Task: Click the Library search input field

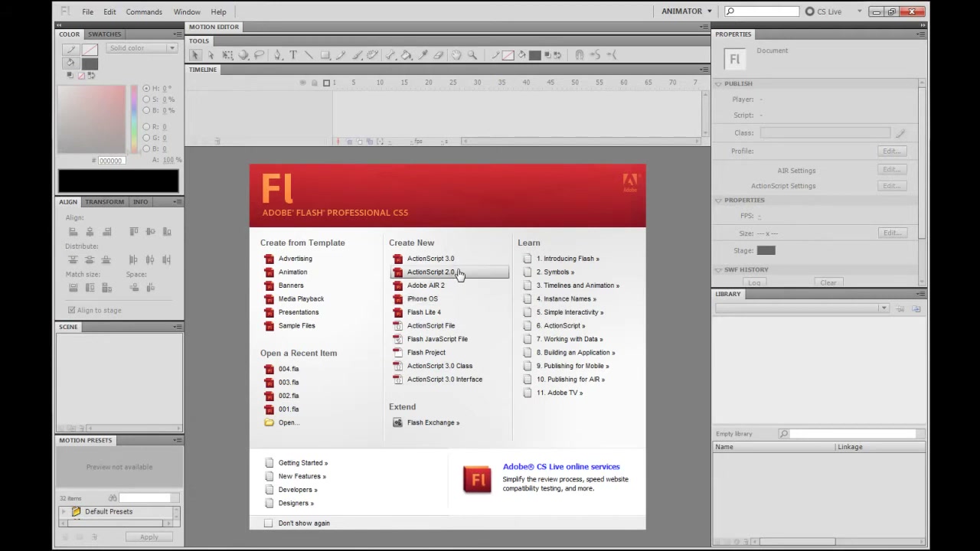Action: [853, 434]
